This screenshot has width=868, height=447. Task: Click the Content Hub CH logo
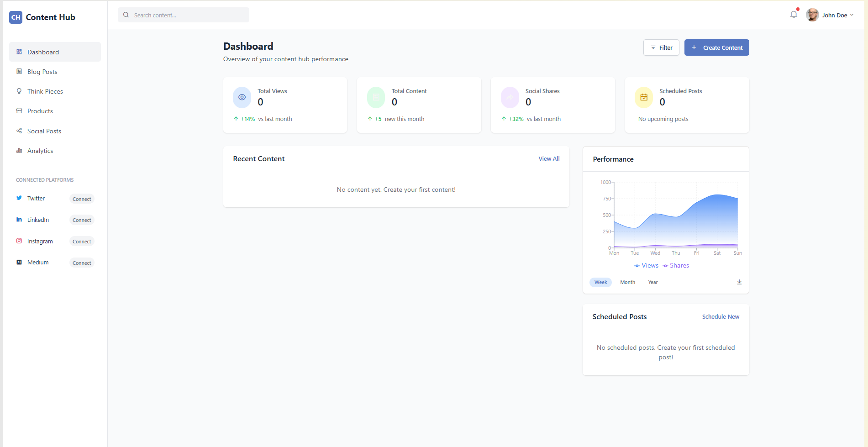[16, 17]
